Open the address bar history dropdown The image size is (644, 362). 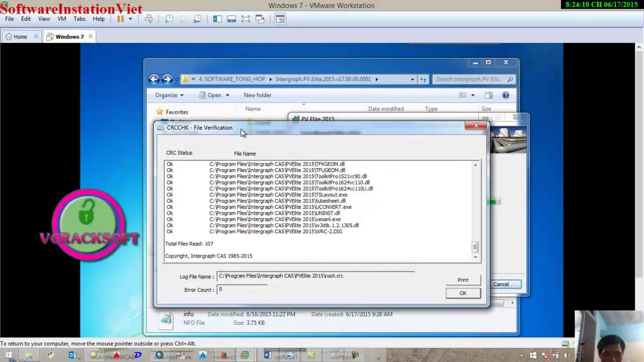pos(412,79)
